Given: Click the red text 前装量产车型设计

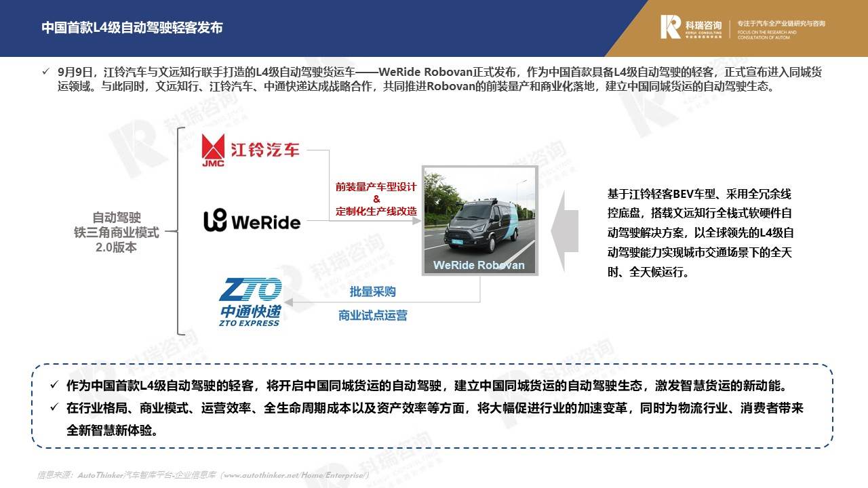Looking at the screenshot, I should tap(376, 187).
